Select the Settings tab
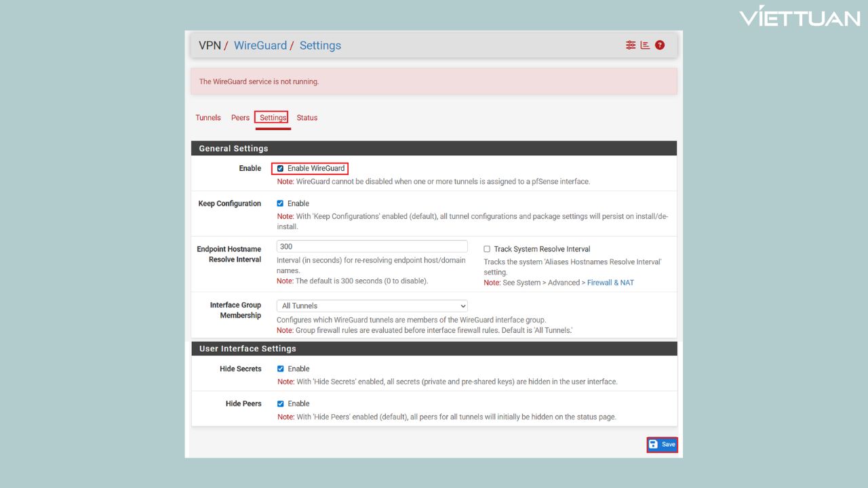Viewport: 868px width, 488px height. (272, 117)
